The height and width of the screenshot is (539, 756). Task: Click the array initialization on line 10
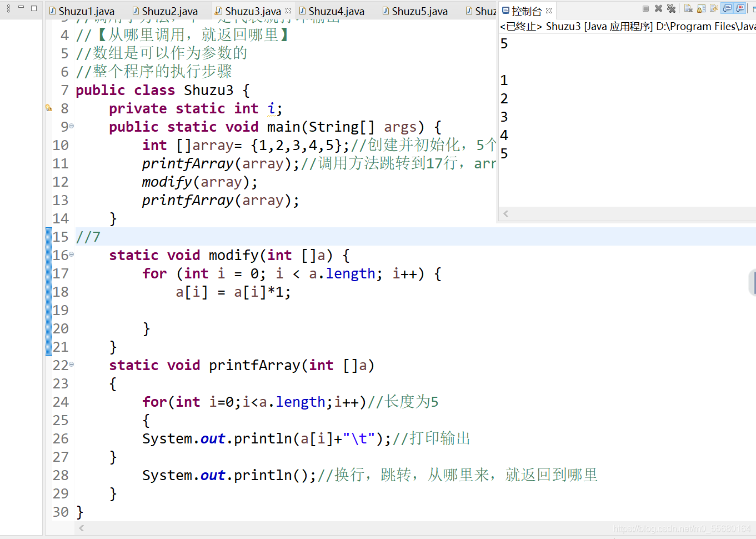[246, 145]
